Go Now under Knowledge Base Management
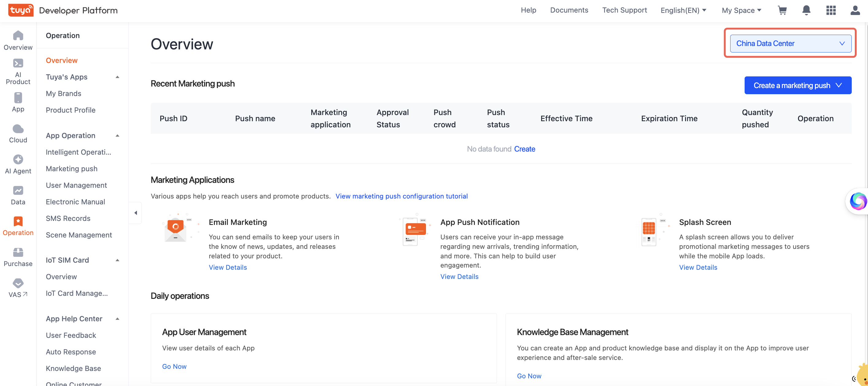868x386 pixels. coord(529,376)
